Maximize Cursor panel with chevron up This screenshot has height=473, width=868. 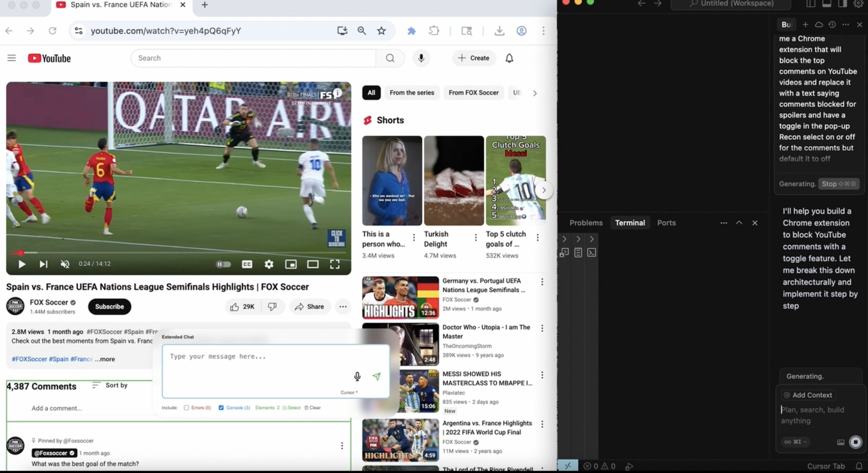[739, 223]
